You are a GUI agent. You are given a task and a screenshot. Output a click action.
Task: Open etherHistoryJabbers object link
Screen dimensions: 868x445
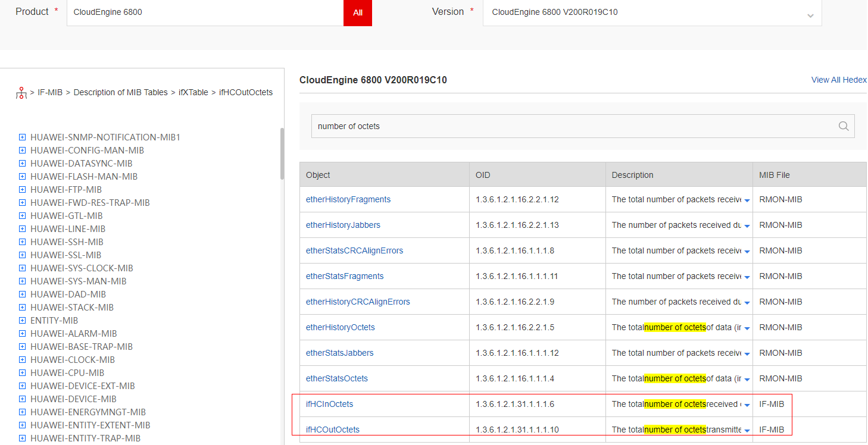343,225
